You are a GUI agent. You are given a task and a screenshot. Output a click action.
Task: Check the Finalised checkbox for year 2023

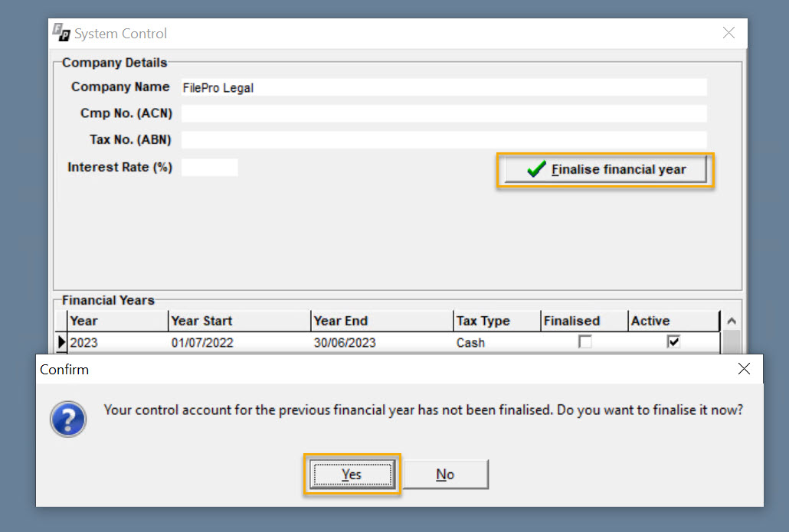pos(584,341)
